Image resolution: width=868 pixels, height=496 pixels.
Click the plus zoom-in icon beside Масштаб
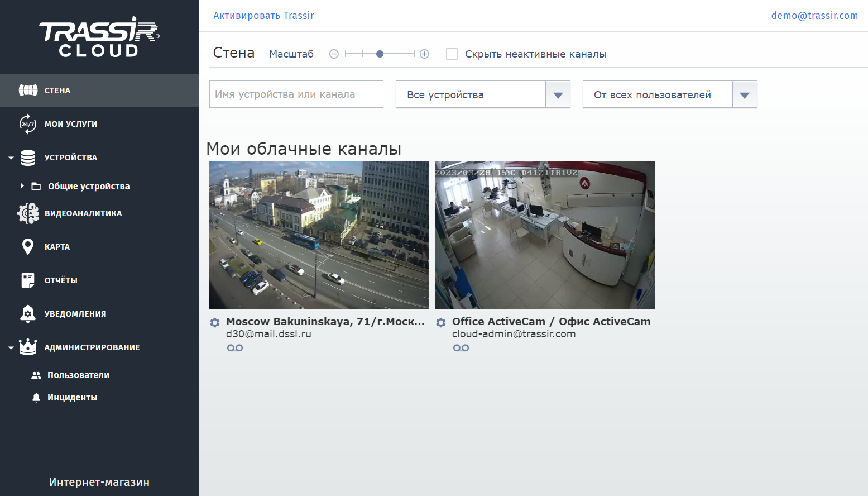pos(424,54)
